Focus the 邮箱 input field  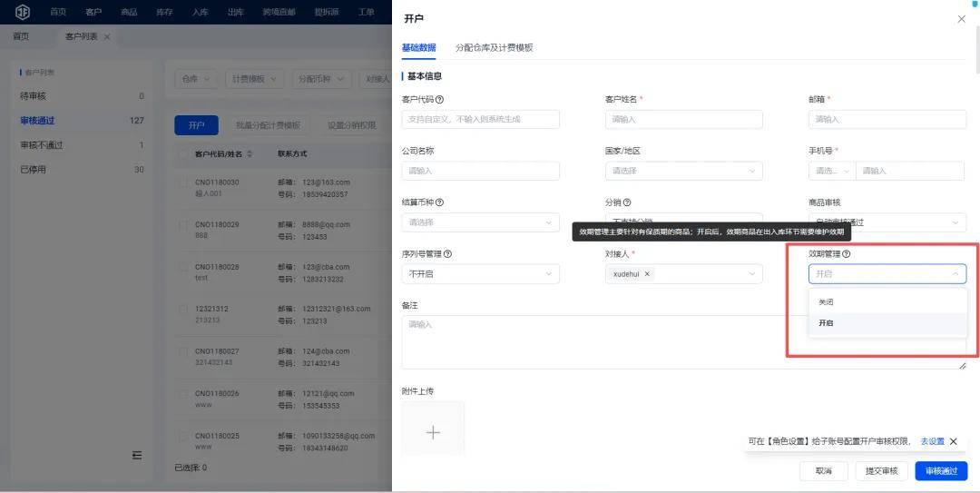pyautogui.click(x=887, y=120)
